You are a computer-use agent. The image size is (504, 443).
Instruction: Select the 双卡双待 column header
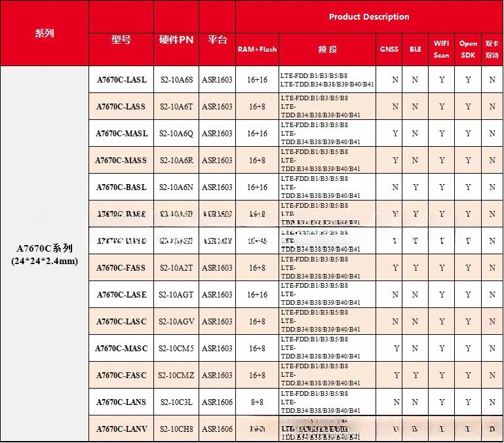[492, 50]
